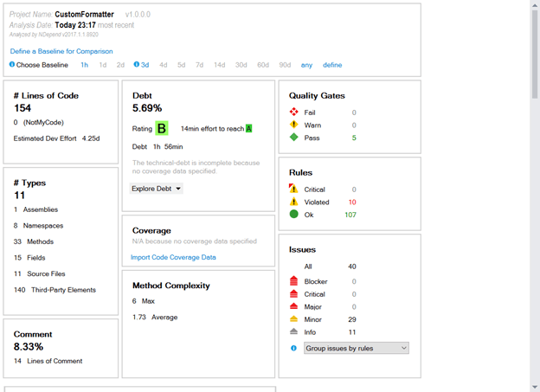Image resolution: width=540 pixels, height=392 pixels.
Task: Click the gray Info issues icon
Action: [294, 331]
